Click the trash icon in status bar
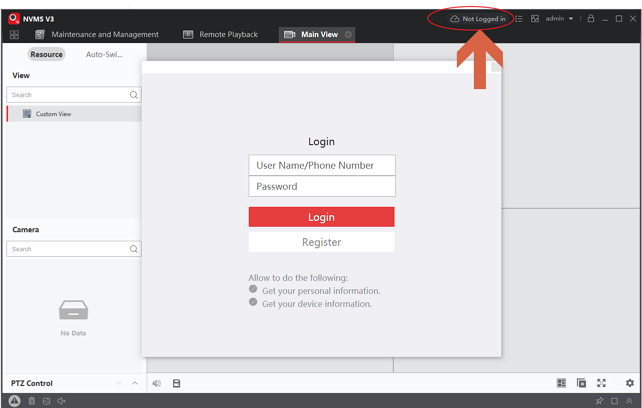642x408 pixels. [x=32, y=401]
